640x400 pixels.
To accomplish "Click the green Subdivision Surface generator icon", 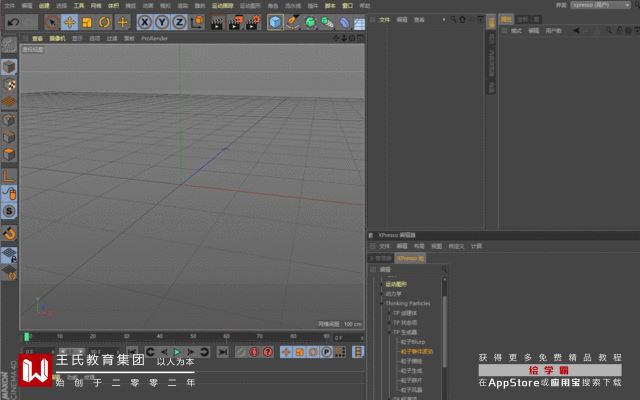I will pos(310,22).
